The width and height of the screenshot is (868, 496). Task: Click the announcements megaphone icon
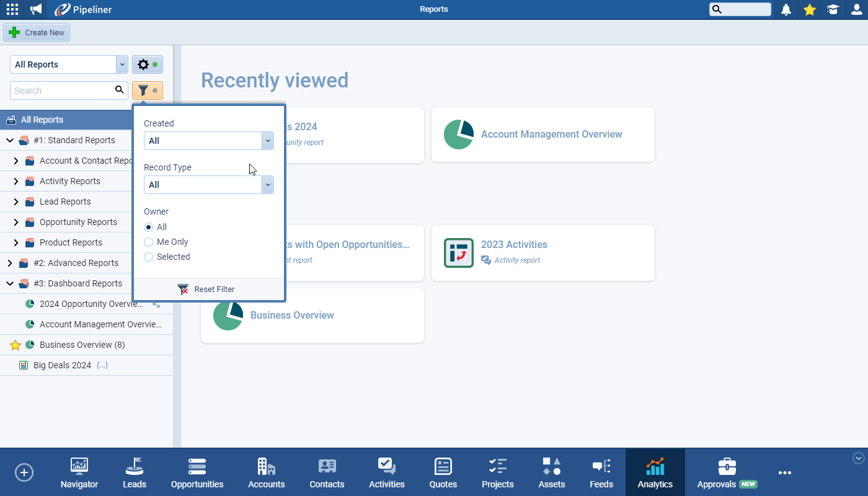pos(36,9)
